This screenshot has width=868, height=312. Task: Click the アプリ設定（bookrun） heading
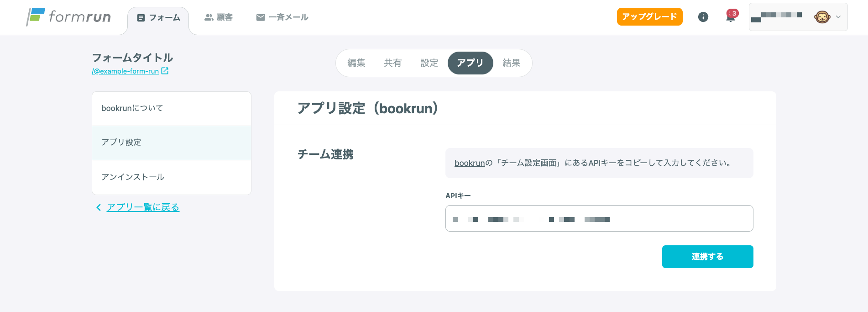pyautogui.click(x=368, y=108)
